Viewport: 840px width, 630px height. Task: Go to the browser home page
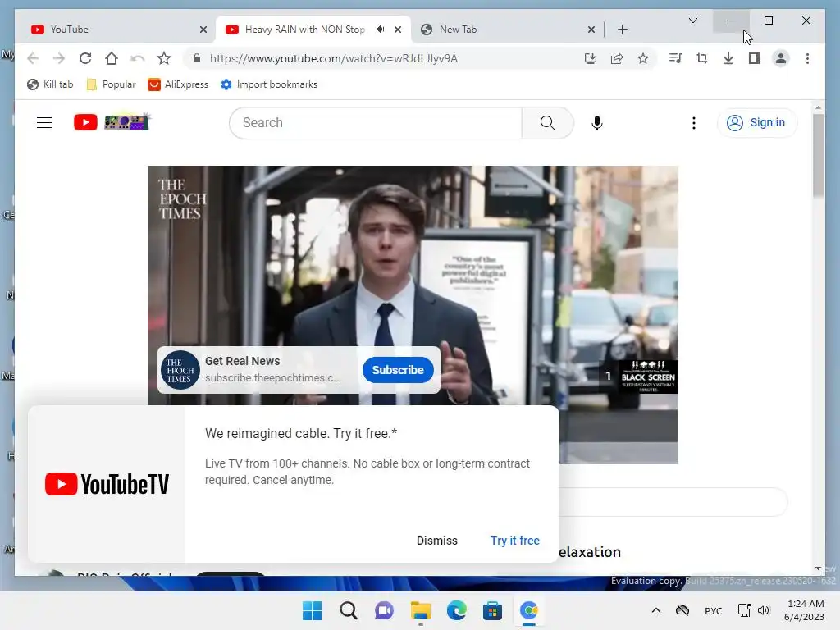[112, 58]
